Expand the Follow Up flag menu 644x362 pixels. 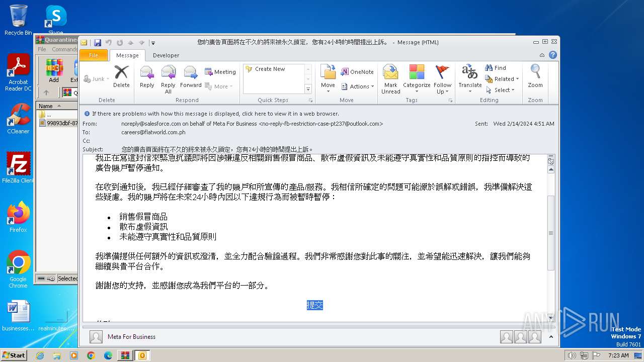(443, 79)
